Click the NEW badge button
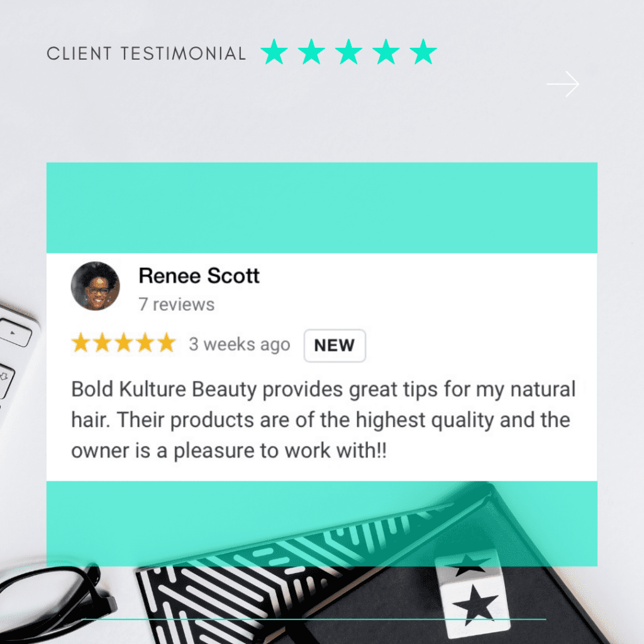This screenshot has height=644, width=644. [x=335, y=345]
